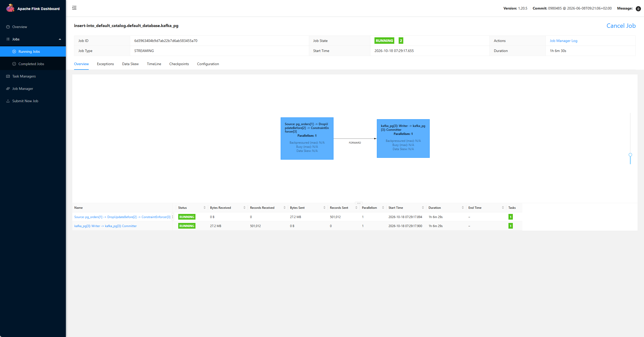Open the Checkpoints tab

point(179,64)
